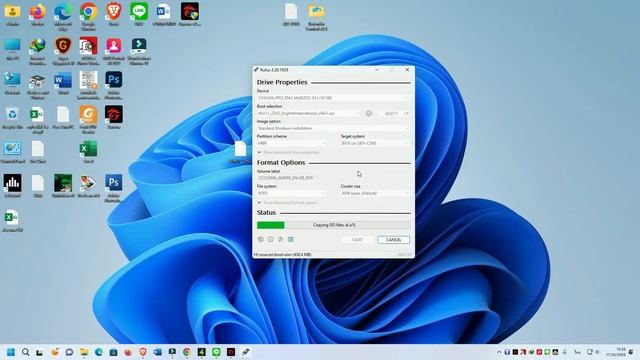Open the This PC monitor desktop icon
The height and width of the screenshot is (360, 640).
[x=12, y=49]
